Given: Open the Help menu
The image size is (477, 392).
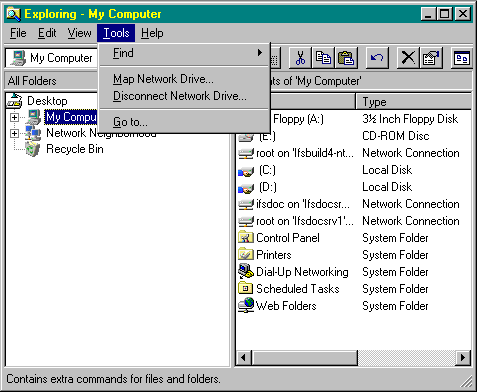Looking at the screenshot, I should tap(152, 33).
